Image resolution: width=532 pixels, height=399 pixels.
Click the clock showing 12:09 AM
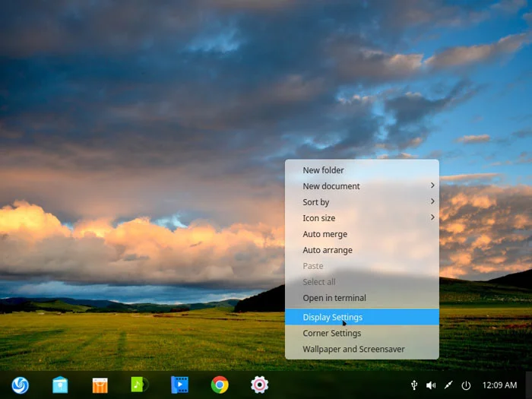click(499, 385)
